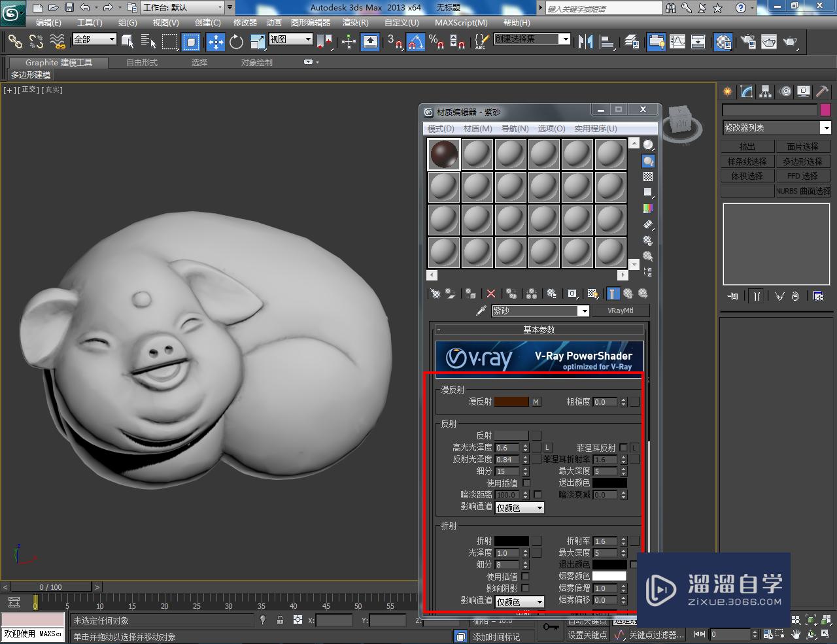
Task: Switch to the 自由形式 ribbon tab
Action: (x=142, y=62)
